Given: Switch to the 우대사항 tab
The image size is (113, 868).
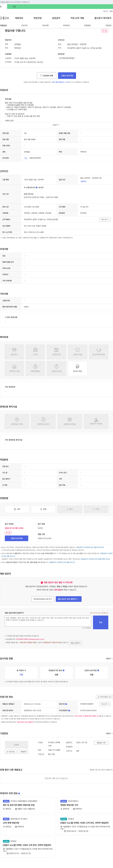Looking at the screenshot, I should coord(45,26).
